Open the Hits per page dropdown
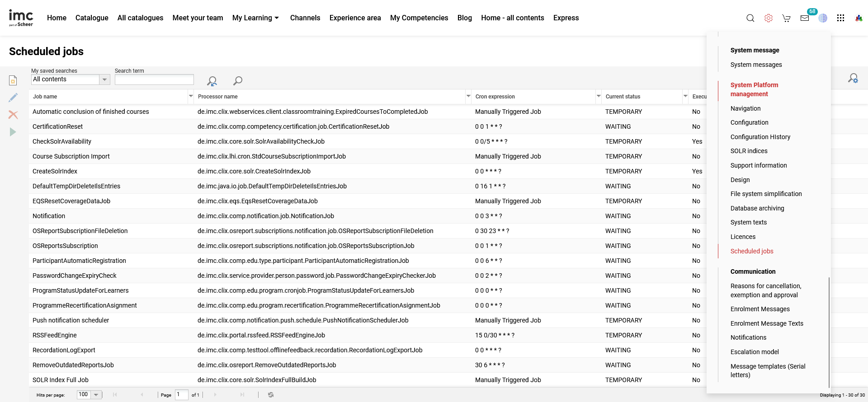This screenshot has width=868, height=402. click(x=96, y=395)
